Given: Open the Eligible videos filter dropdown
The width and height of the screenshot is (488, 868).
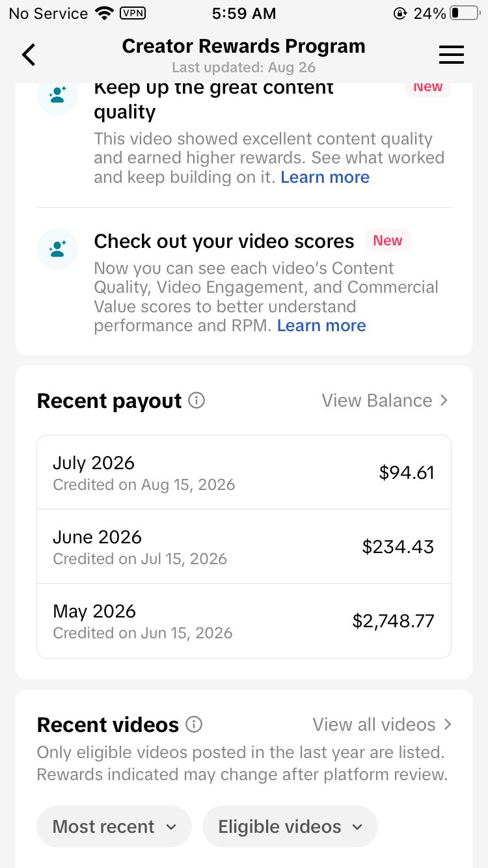Looking at the screenshot, I should (x=290, y=827).
